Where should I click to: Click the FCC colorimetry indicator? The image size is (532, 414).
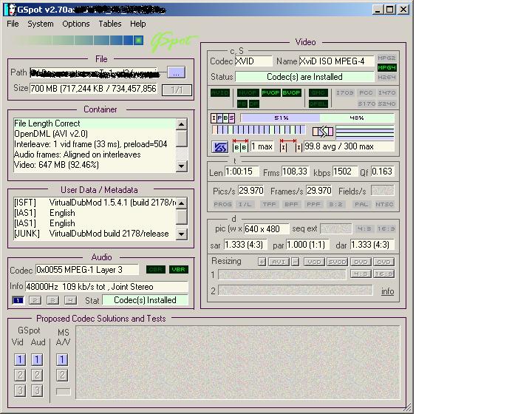coord(366,92)
